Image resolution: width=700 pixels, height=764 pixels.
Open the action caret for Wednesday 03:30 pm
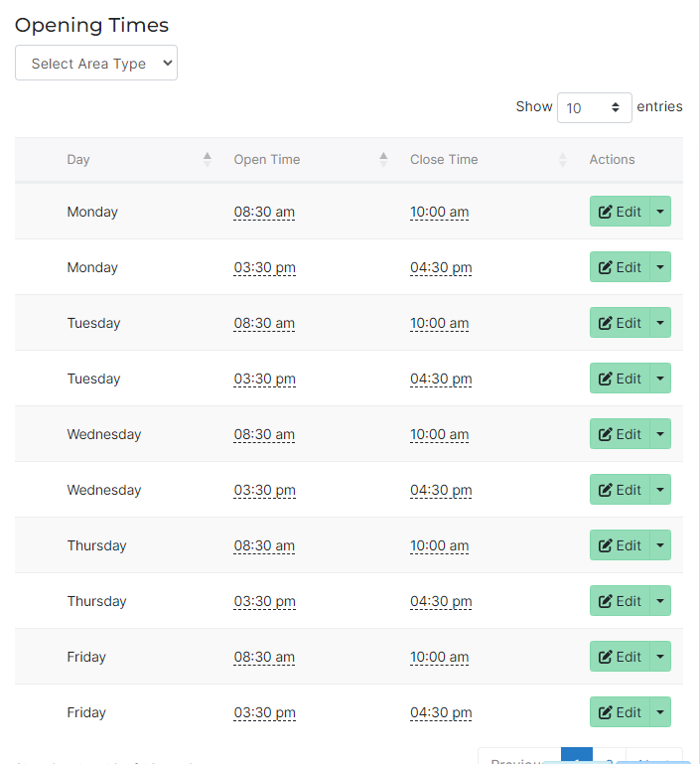(660, 490)
